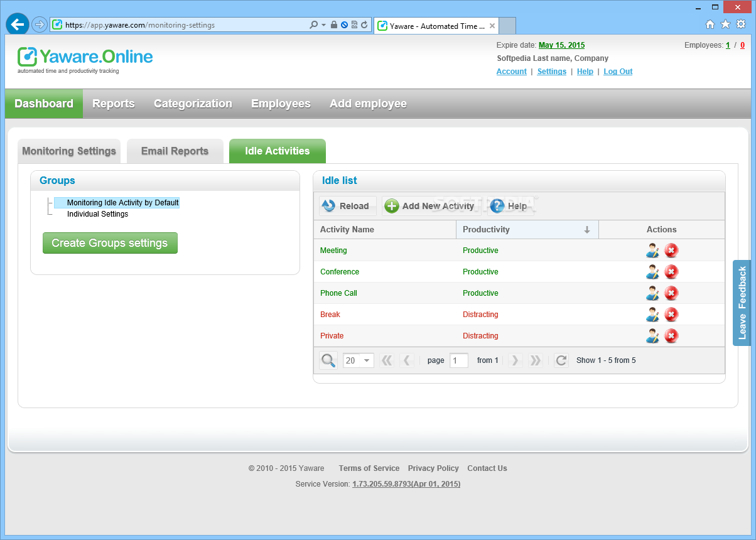Click the red Employees count 0

(742, 45)
